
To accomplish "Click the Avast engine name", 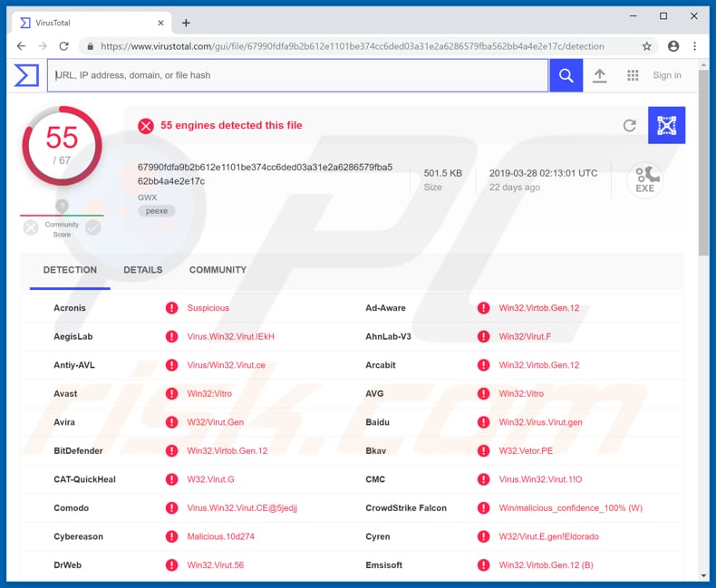I will tap(65, 394).
